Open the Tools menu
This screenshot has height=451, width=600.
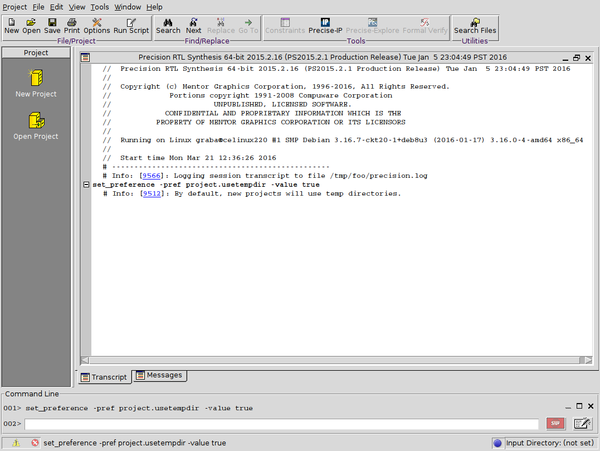point(99,6)
